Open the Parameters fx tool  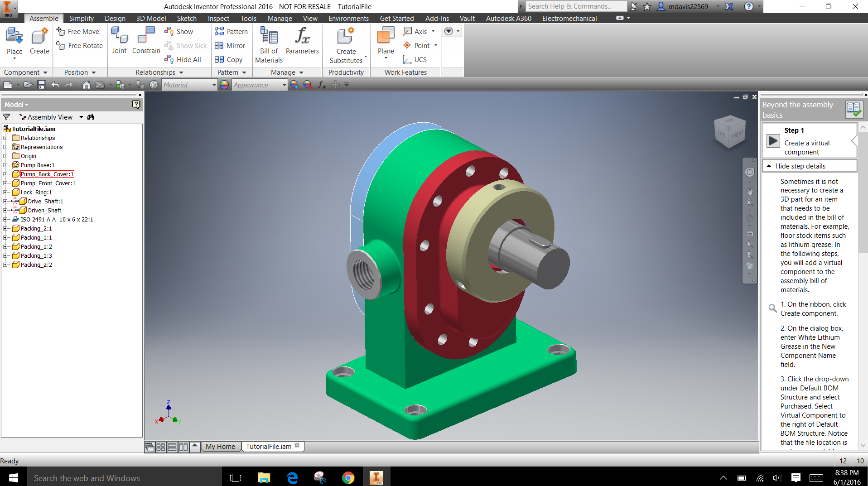(302, 41)
